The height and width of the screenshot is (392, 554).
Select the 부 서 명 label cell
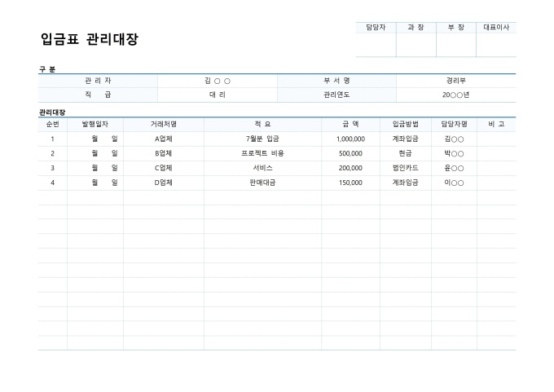pyautogui.click(x=336, y=81)
